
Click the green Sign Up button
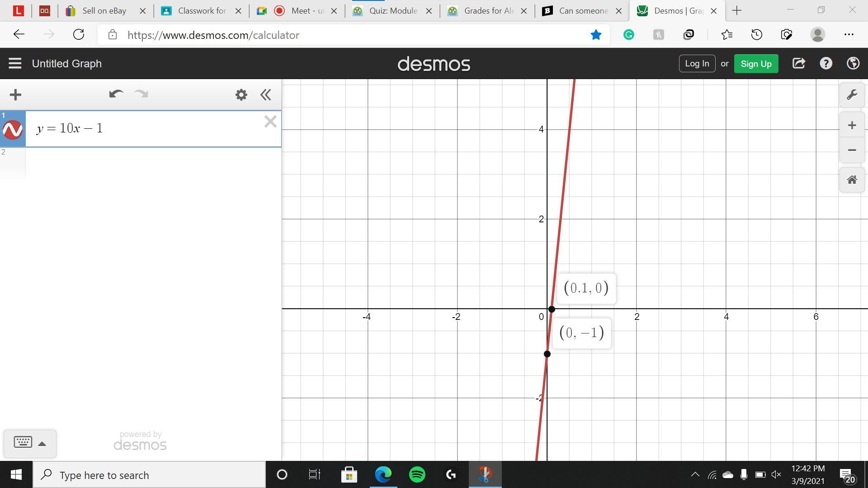pyautogui.click(x=756, y=64)
